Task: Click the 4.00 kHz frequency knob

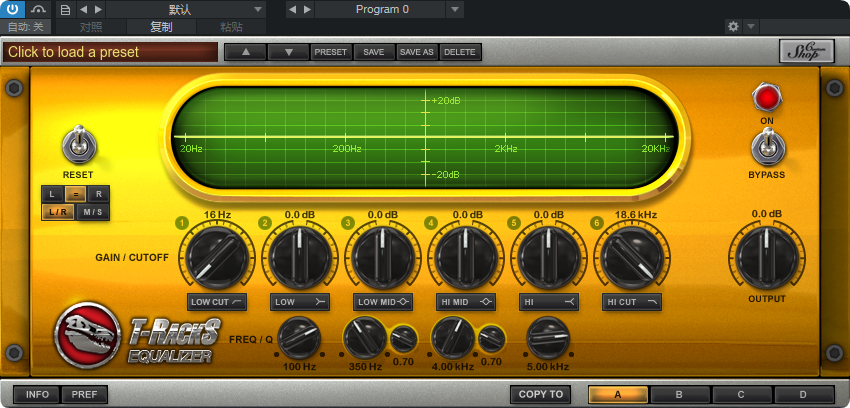Action: tap(453, 338)
